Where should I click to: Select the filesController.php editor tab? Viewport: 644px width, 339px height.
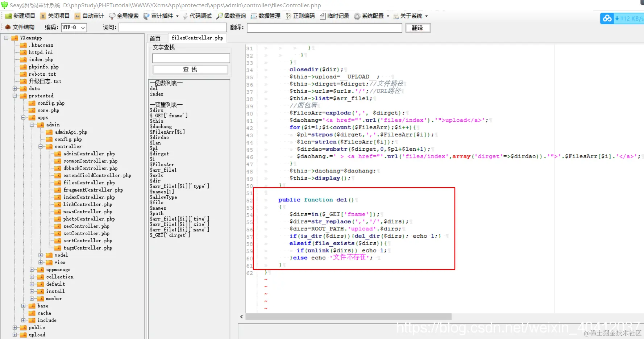(x=197, y=38)
